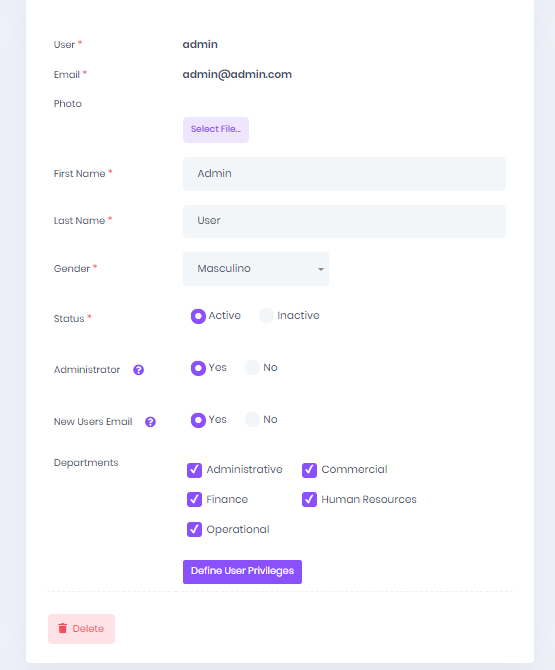Click into the First Name input field
The width and height of the screenshot is (555, 670).
tap(344, 174)
